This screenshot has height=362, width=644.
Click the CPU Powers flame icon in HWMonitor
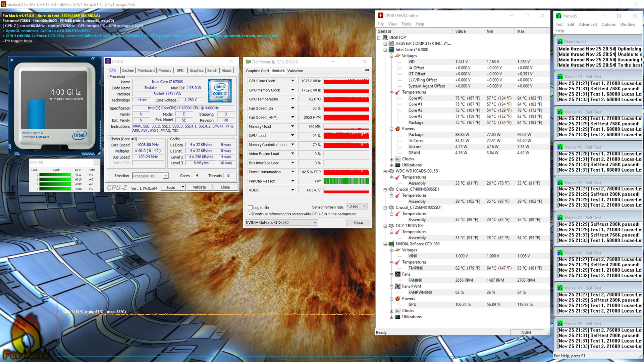pos(397,129)
